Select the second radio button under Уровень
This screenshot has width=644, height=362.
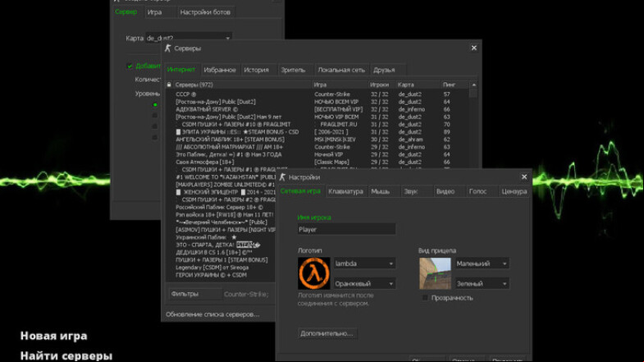coord(155,116)
